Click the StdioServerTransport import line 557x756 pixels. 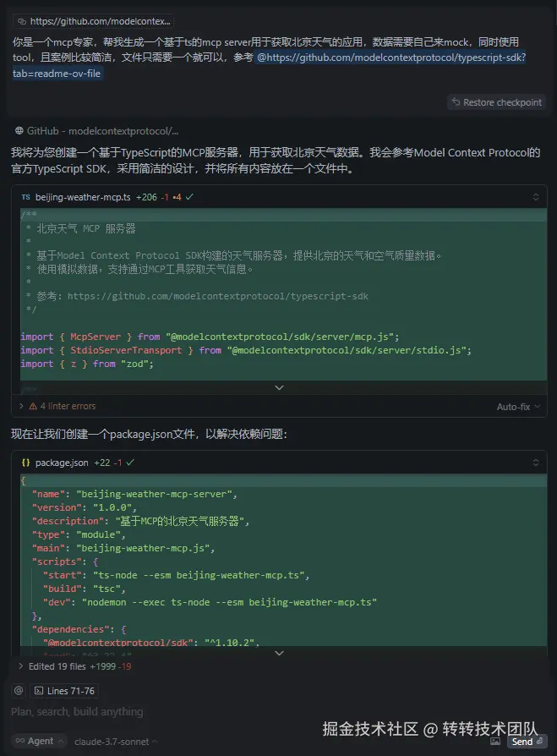click(x=246, y=350)
